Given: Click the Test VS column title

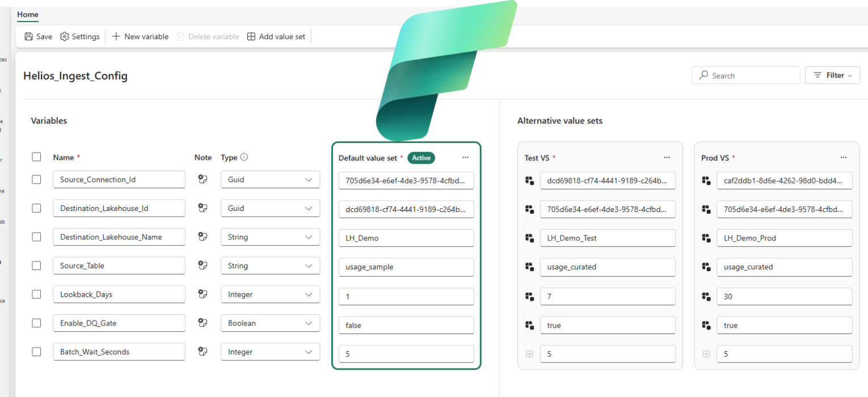Looking at the screenshot, I should tap(537, 158).
